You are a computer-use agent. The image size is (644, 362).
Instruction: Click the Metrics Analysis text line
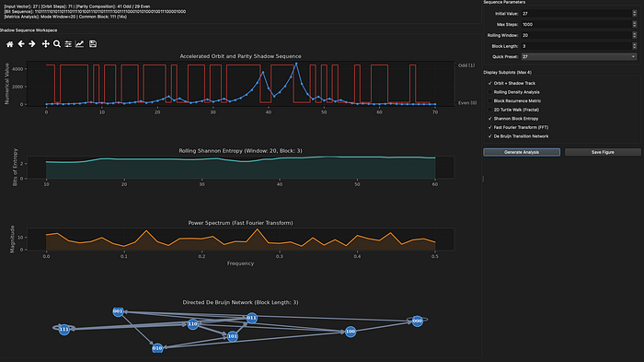65,17
